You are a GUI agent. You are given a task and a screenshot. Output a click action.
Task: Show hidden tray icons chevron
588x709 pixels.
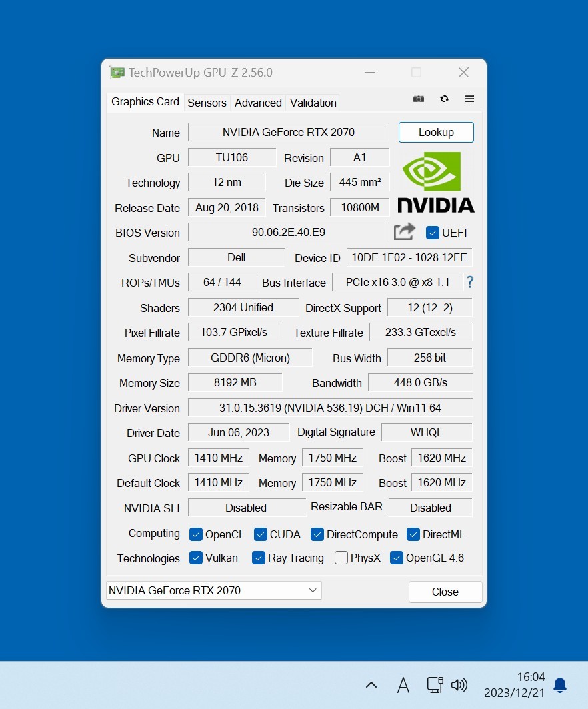(371, 684)
